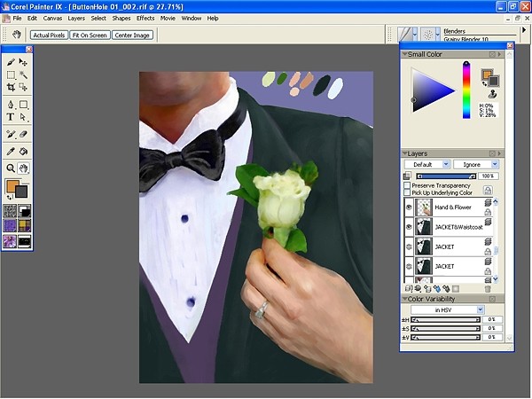The width and height of the screenshot is (532, 399).
Task: Select the Shape Selection arrow tool
Action: point(23,117)
